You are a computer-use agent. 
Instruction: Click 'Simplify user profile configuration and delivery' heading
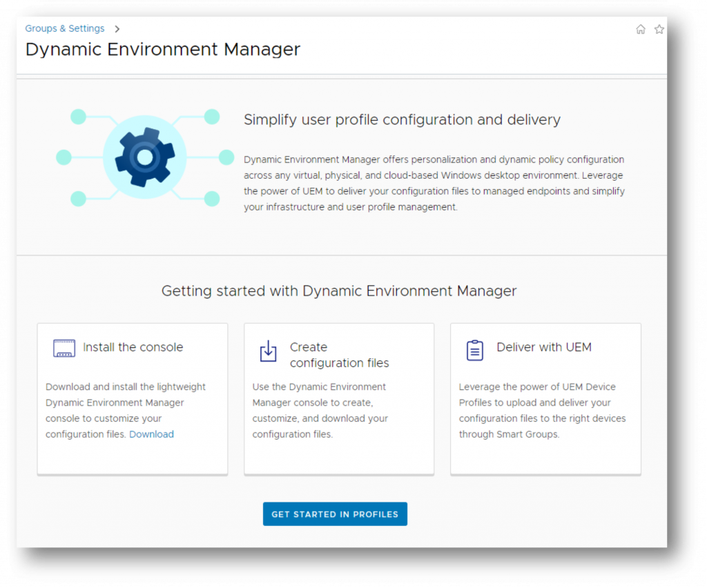[x=403, y=119]
